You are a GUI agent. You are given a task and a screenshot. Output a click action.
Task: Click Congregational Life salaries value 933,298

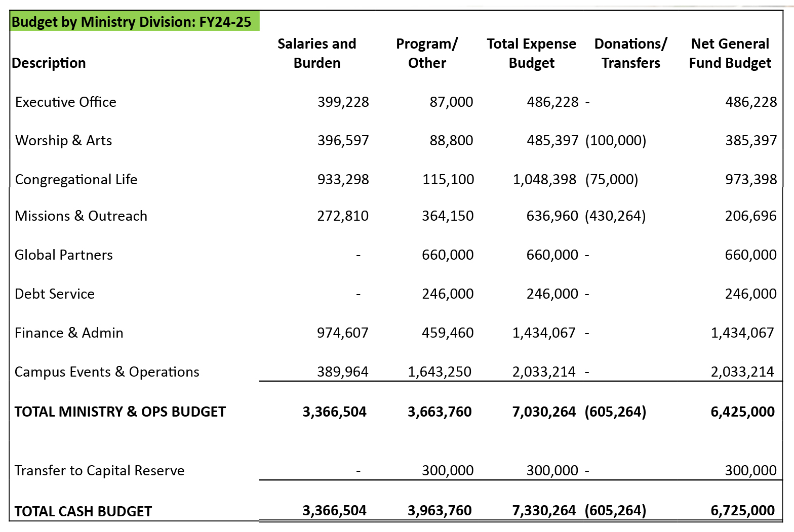[343, 180]
